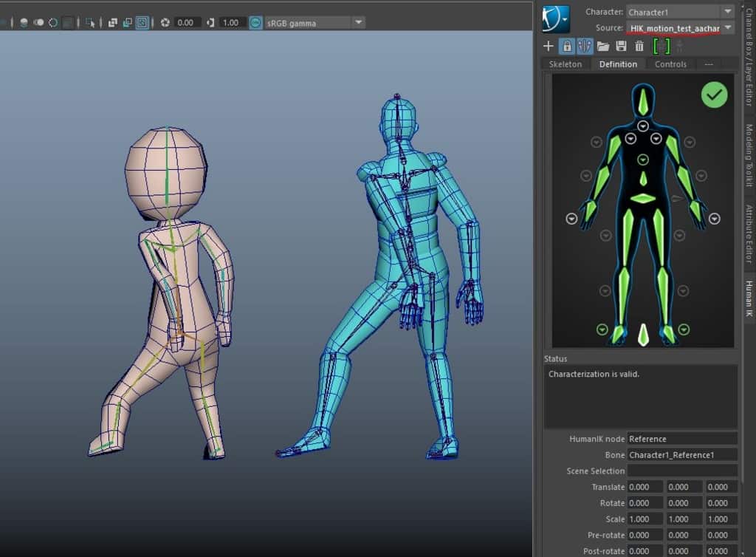Click the plus icon to create a character
Image resolution: width=756 pixels, height=557 pixels.
point(548,47)
